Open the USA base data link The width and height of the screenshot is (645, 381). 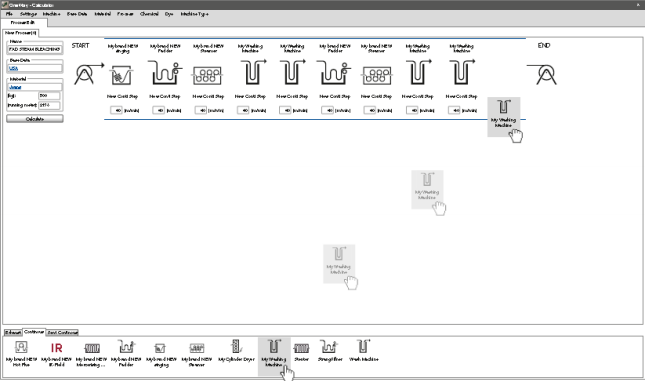click(x=14, y=69)
